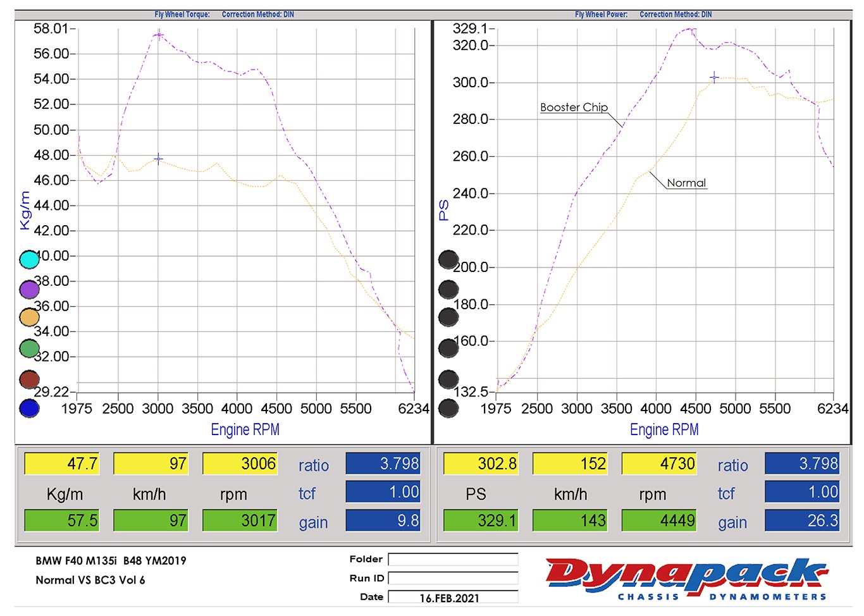
Task: Click Engine RPM label under power chart
Action: pyautogui.click(x=664, y=430)
